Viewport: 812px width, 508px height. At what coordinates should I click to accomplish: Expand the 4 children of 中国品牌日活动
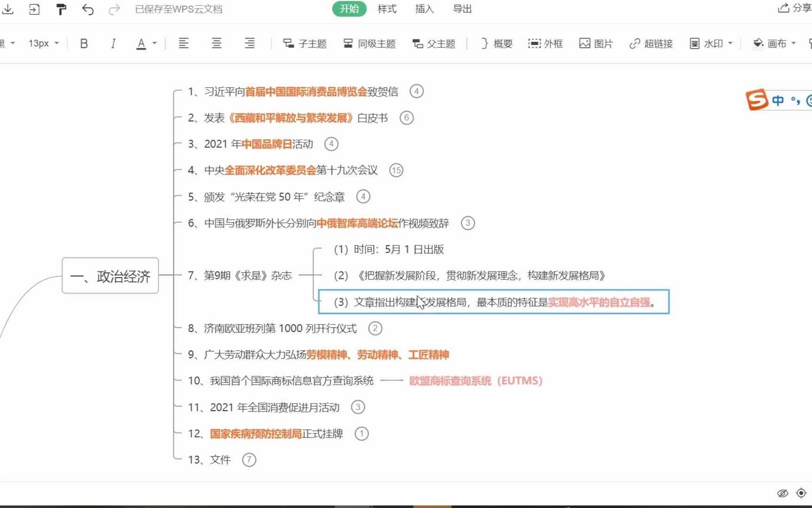click(x=331, y=144)
